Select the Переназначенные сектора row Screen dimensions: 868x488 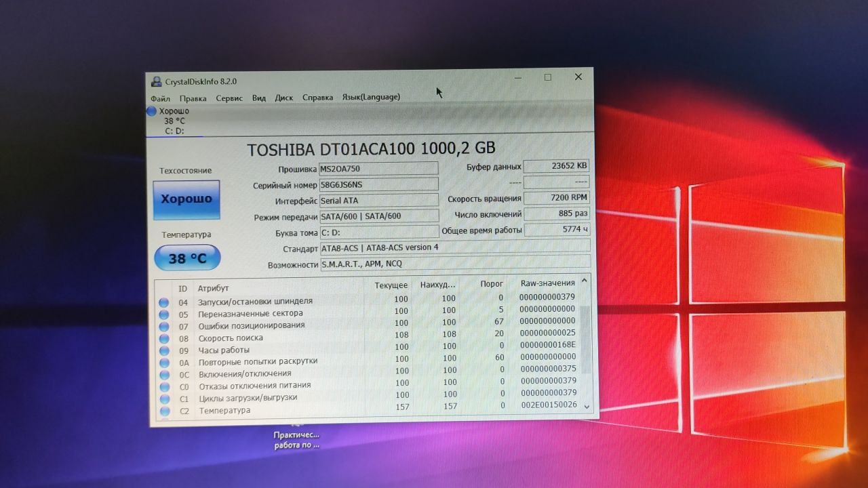[x=367, y=312]
